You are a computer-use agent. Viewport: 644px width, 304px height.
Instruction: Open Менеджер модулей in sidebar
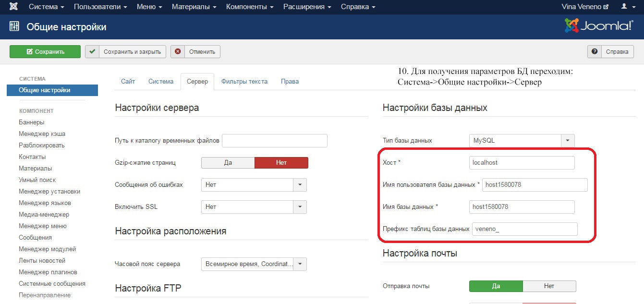48,249
